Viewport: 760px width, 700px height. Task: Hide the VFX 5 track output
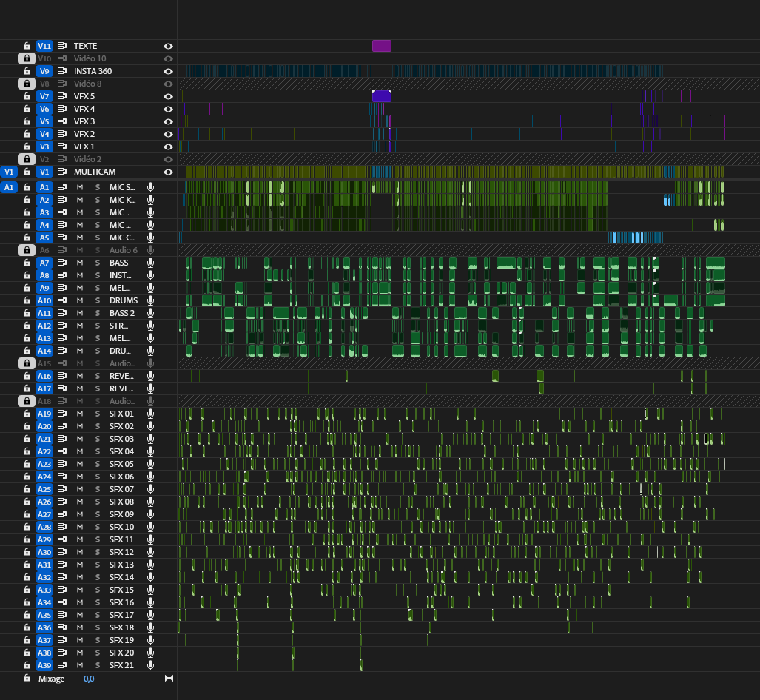168,96
